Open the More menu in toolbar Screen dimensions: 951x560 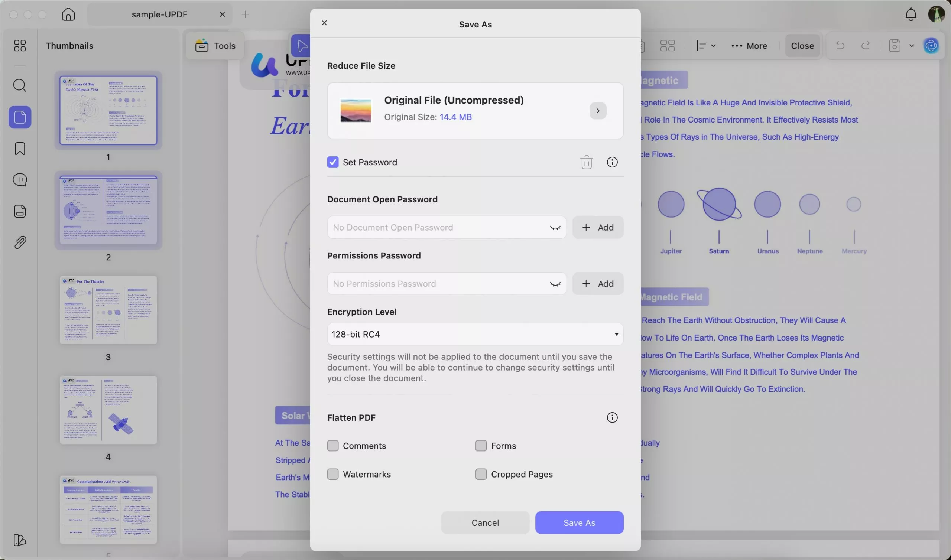(749, 46)
